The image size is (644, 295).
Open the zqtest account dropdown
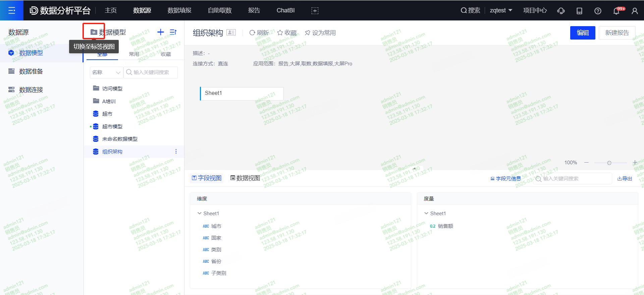(501, 10)
